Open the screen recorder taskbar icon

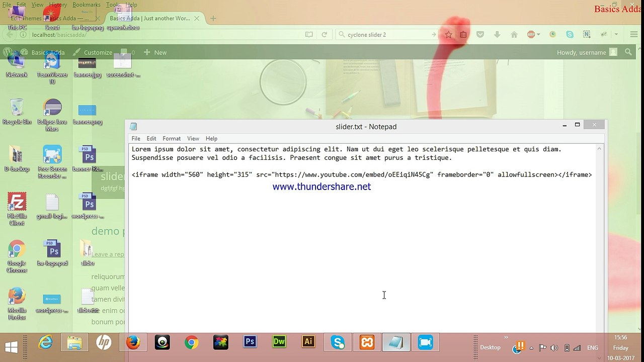[425, 343]
